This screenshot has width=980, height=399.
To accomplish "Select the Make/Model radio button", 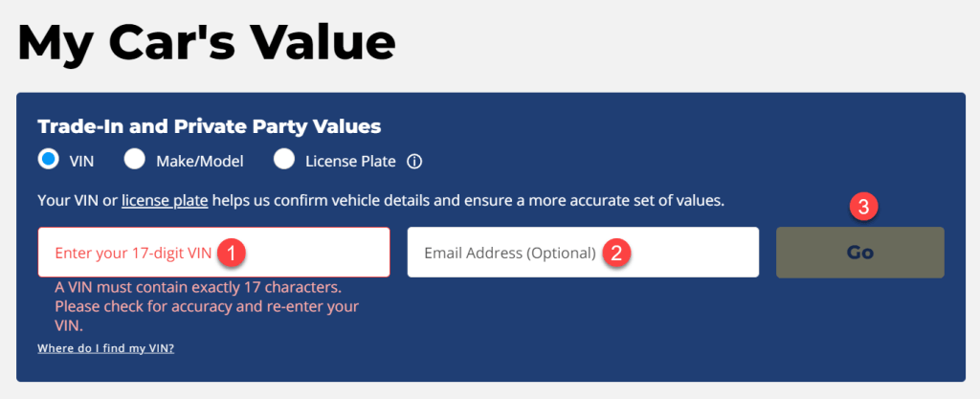I will point(134,159).
